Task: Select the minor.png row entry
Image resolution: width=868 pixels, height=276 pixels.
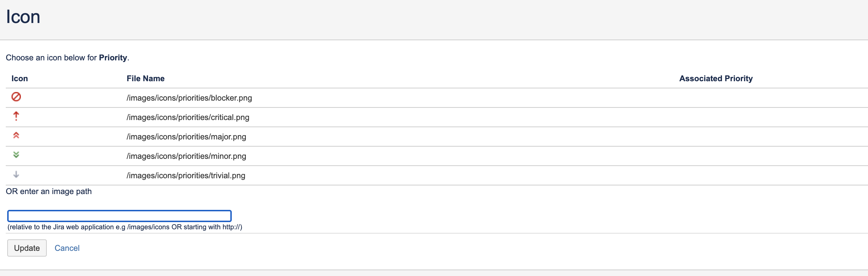Action: coord(186,156)
